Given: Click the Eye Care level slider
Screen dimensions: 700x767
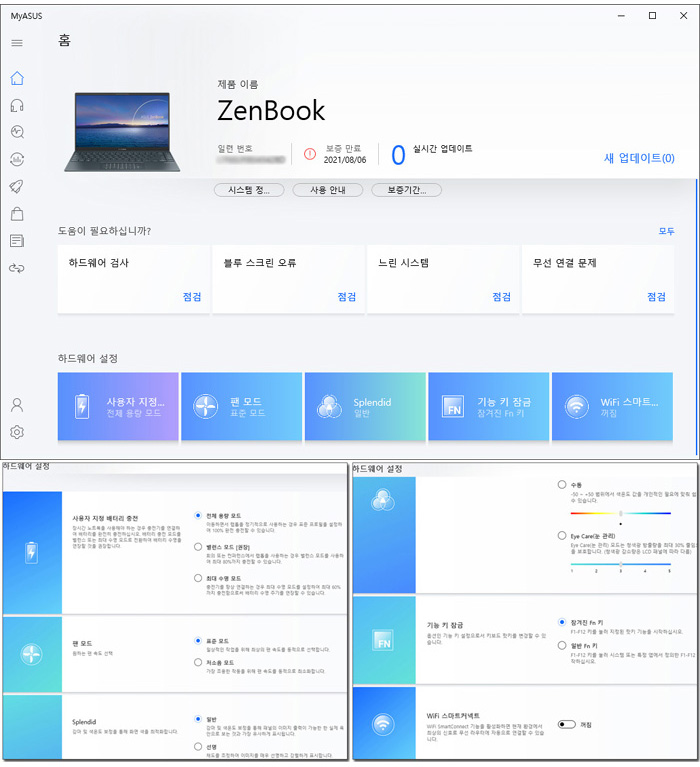Looking at the screenshot, I should pyautogui.click(x=620, y=564).
